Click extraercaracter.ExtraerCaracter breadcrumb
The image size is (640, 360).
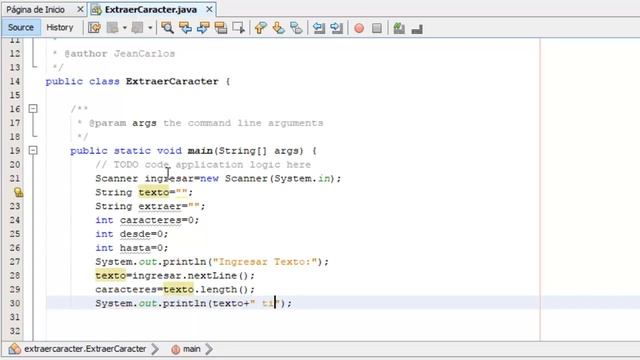pos(85,349)
